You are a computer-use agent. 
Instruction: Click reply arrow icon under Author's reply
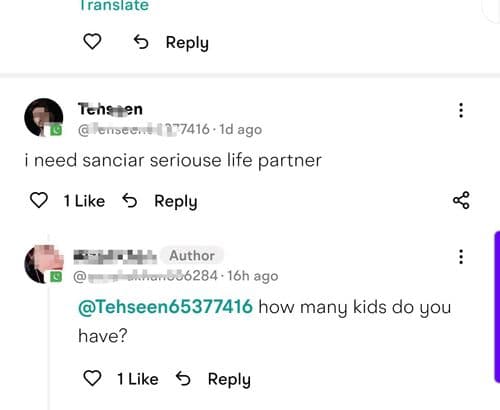(183, 378)
